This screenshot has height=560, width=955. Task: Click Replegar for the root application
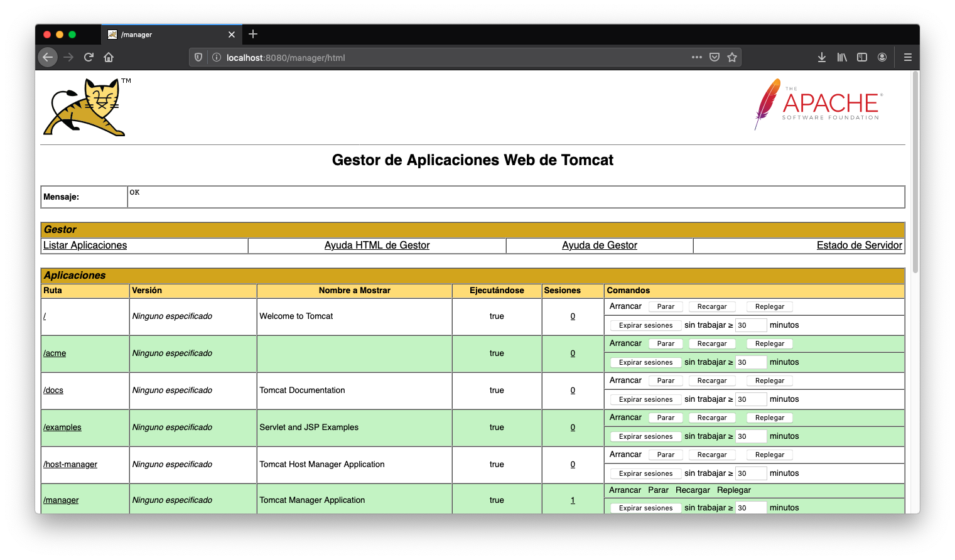point(770,307)
